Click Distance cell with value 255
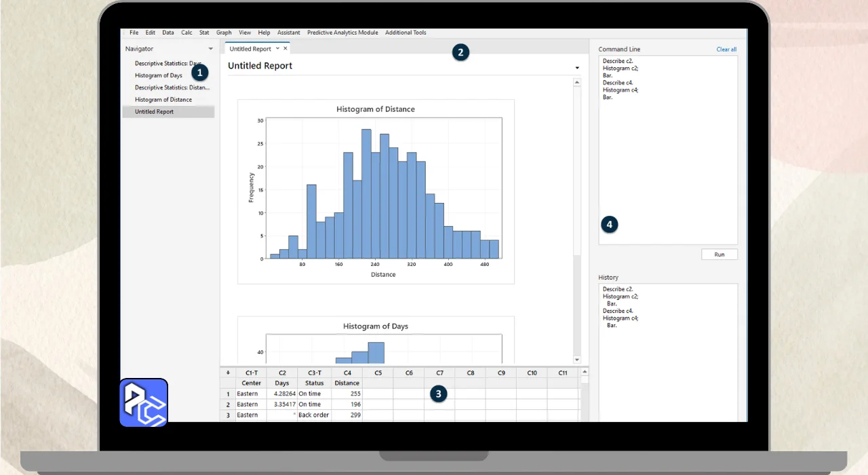Screen dimensions: 868x475 [x=347, y=394]
